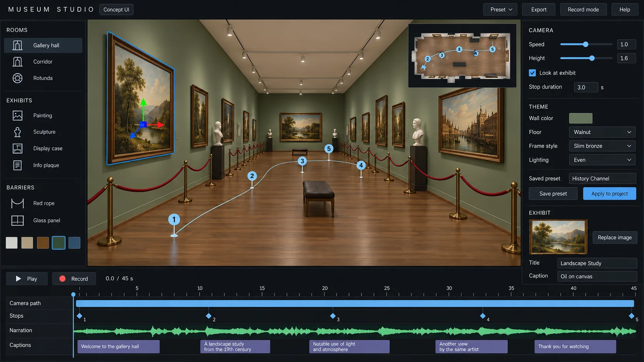Select the 'Thank you for watching' caption
Screen dimensions: 644x362
point(575,347)
